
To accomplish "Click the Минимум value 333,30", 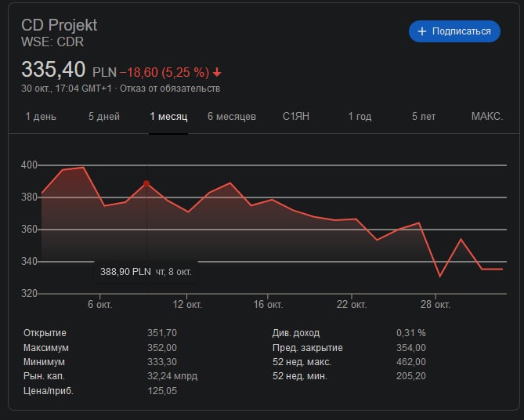I will 162,362.
